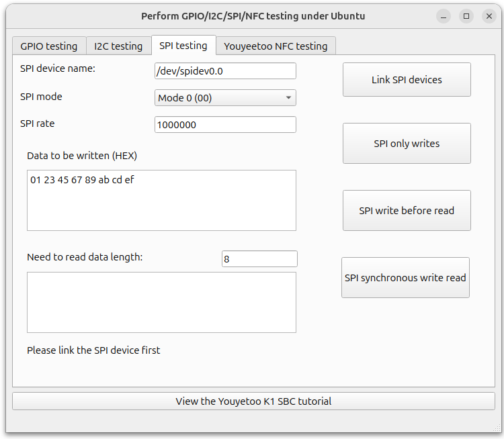This screenshot has width=504, height=439.
Task: Click the window title bar text
Action: pyautogui.click(x=253, y=15)
